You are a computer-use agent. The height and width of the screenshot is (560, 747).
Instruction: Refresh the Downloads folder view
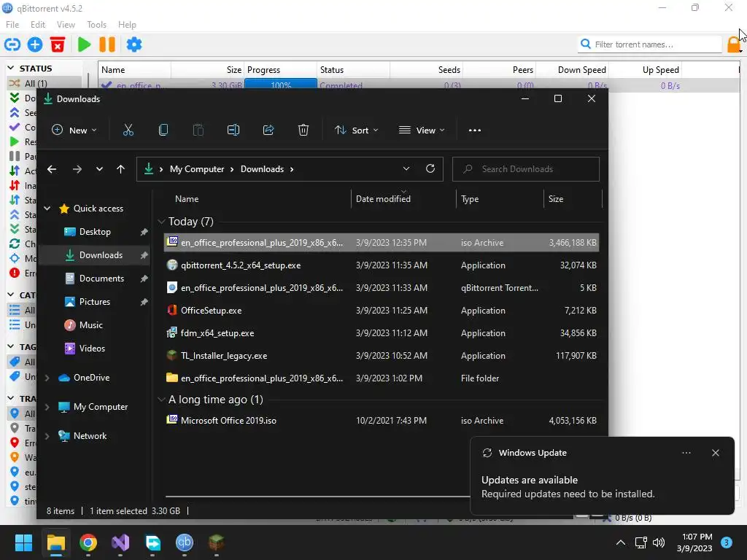pyautogui.click(x=430, y=168)
